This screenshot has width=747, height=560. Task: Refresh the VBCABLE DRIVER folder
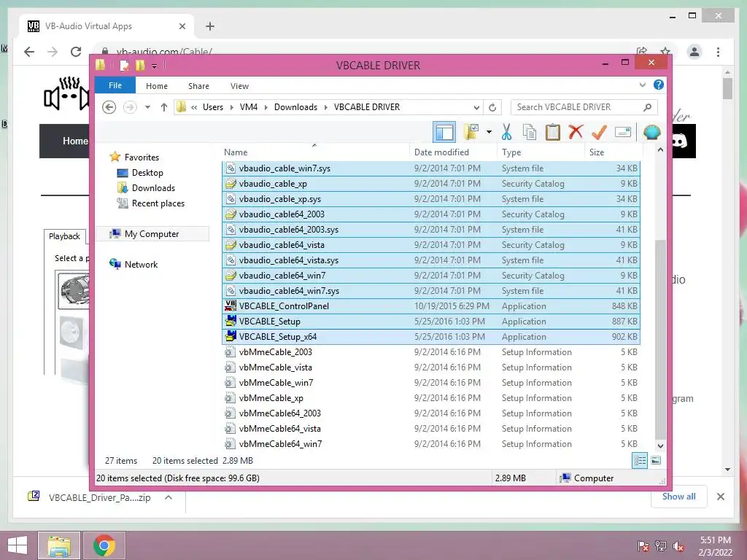(492, 107)
